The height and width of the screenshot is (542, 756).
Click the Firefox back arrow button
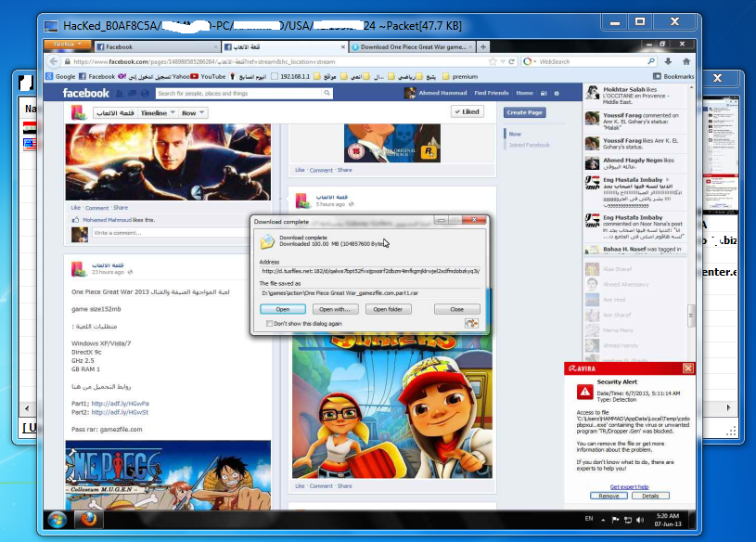pyautogui.click(x=54, y=62)
